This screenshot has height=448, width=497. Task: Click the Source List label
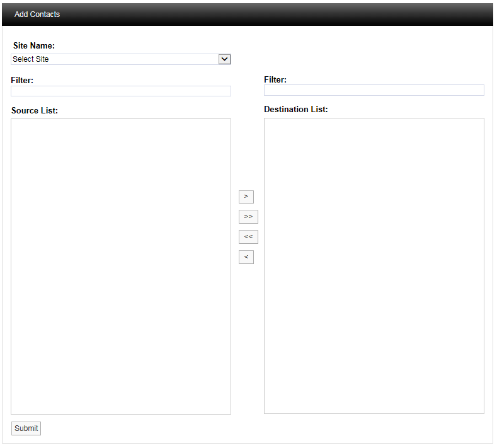click(35, 111)
